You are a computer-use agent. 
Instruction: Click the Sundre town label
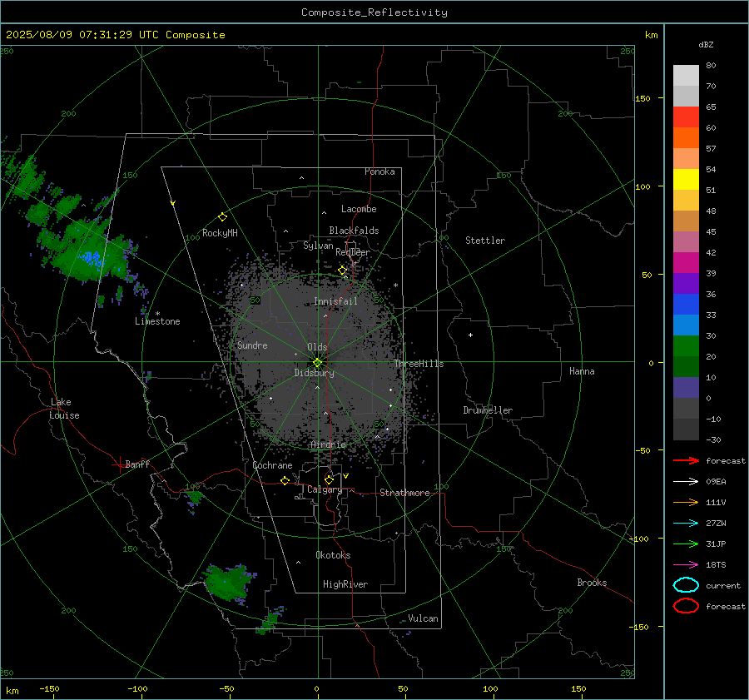click(x=252, y=345)
